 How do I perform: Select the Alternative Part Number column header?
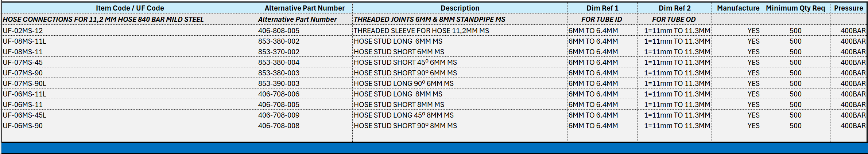pyautogui.click(x=305, y=8)
